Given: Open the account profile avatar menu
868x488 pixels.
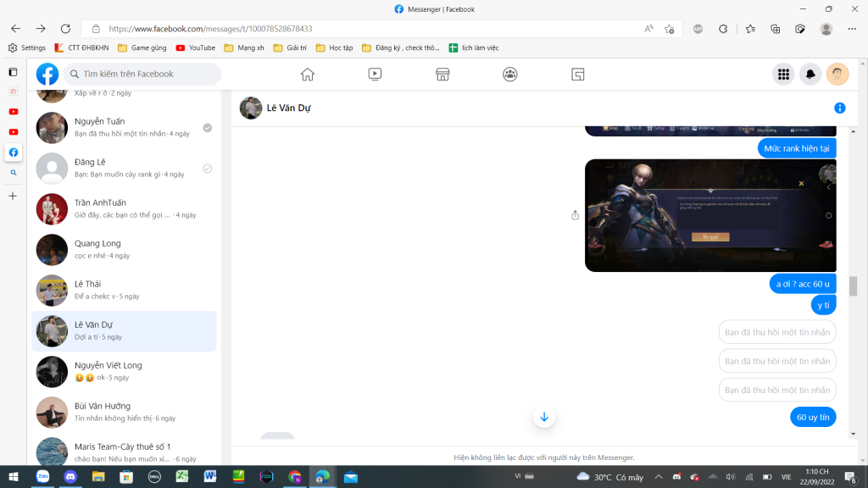Looking at the screenshot, I should point(837,75).
